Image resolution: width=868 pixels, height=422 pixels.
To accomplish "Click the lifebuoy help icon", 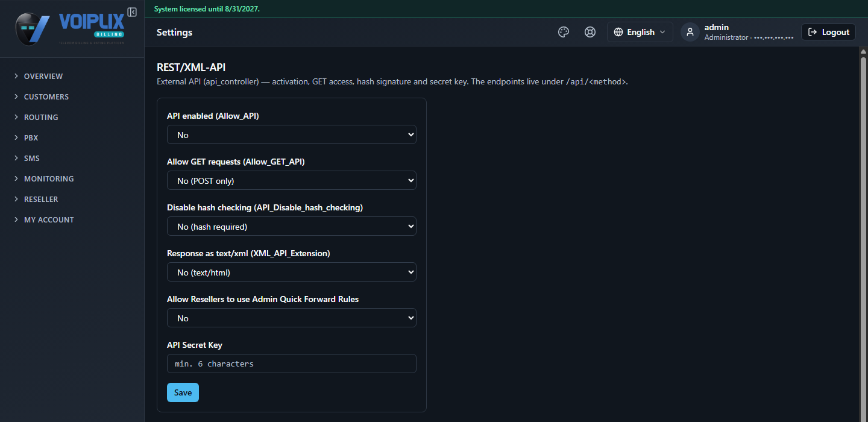I will pos(590,32).
